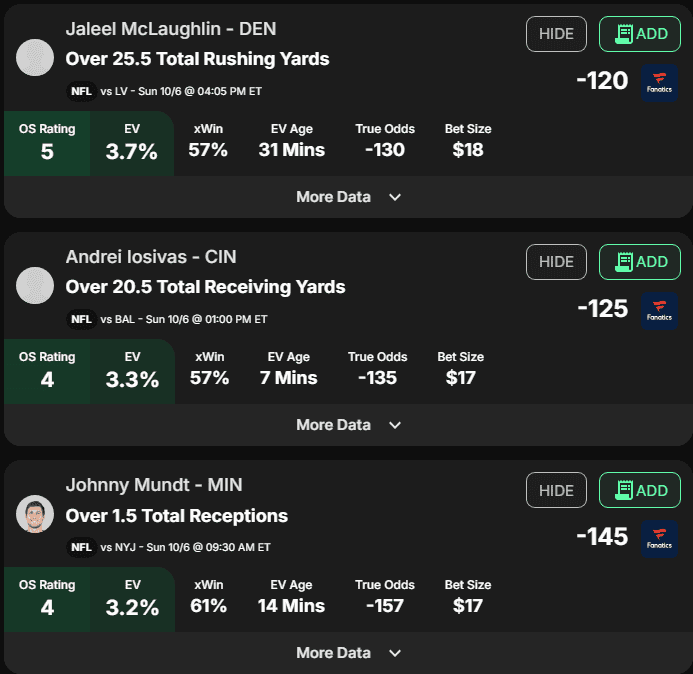Hide the Johnny Mundt receptions bet
Screen dimensions: 693x674
pyautogui.click(x=556, y=490)
